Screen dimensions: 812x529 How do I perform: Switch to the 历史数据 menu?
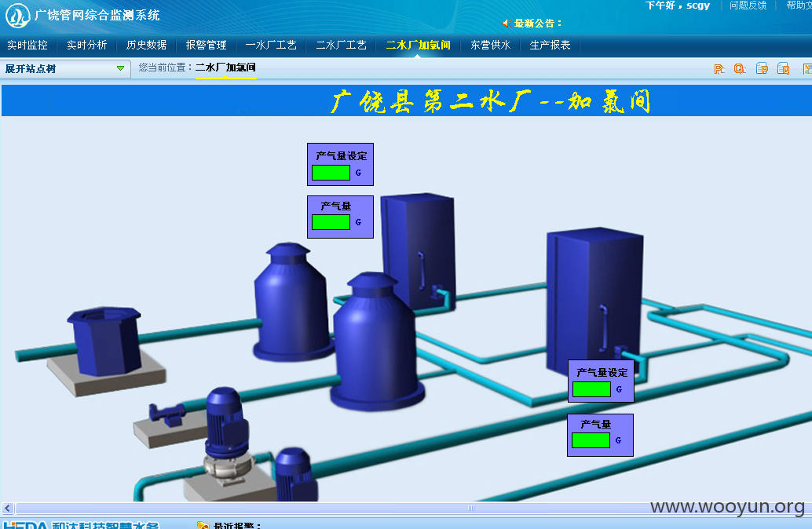click(147, 45)
